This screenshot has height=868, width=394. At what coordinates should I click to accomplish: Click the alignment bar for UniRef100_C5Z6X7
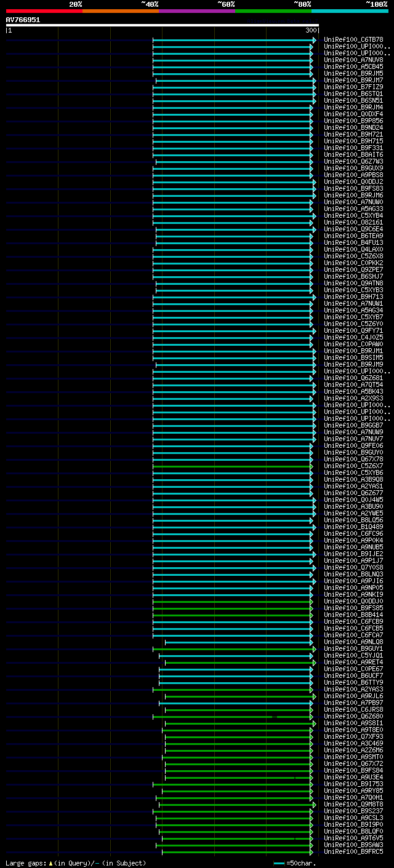click(x=233, y=466)
